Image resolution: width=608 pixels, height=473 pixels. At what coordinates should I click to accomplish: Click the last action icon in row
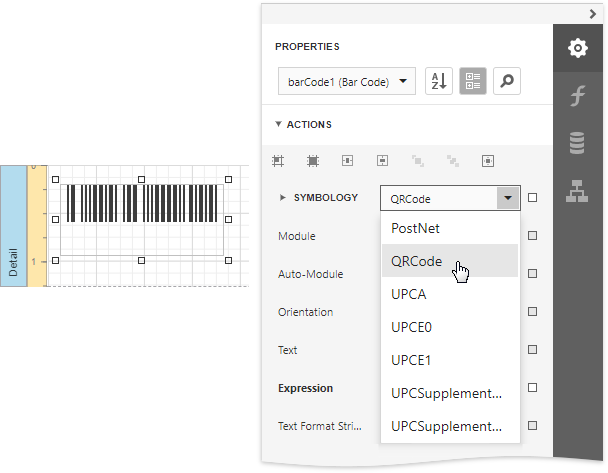point(488,160)
